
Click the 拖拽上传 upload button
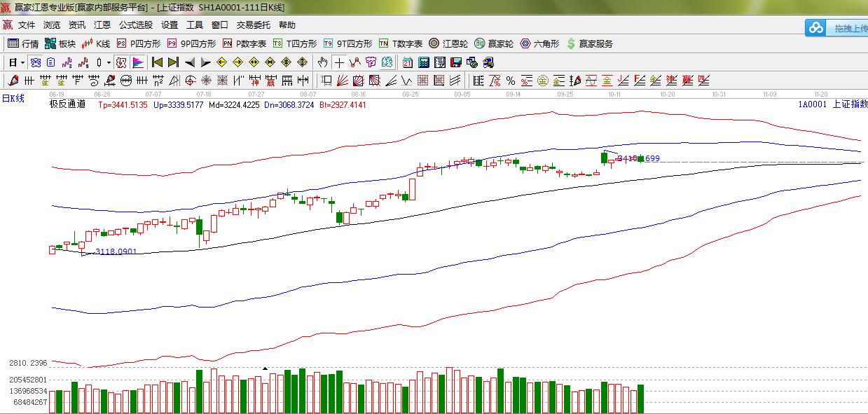837,28
